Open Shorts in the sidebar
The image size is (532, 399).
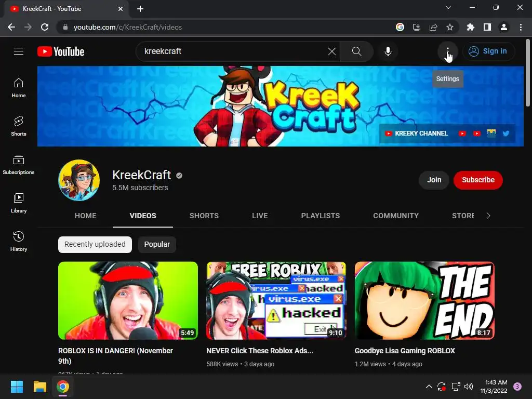pos(19,126)
